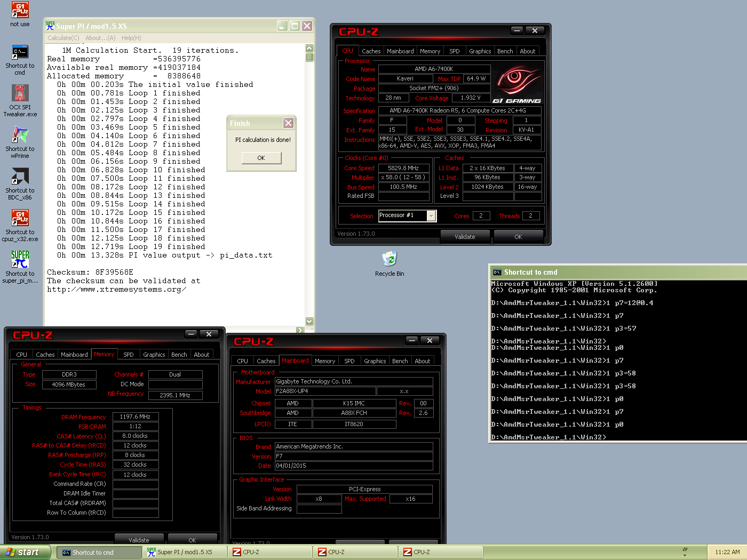Click the Super PI title bar icon
This screenshot has width=747, height=560.
pos(50,26)
